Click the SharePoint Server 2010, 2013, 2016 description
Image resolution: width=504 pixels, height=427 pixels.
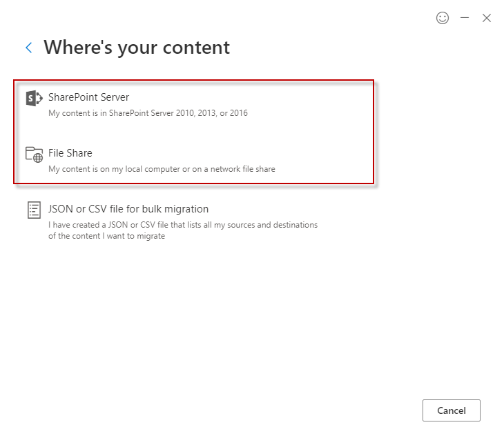[x=148, y=113]
